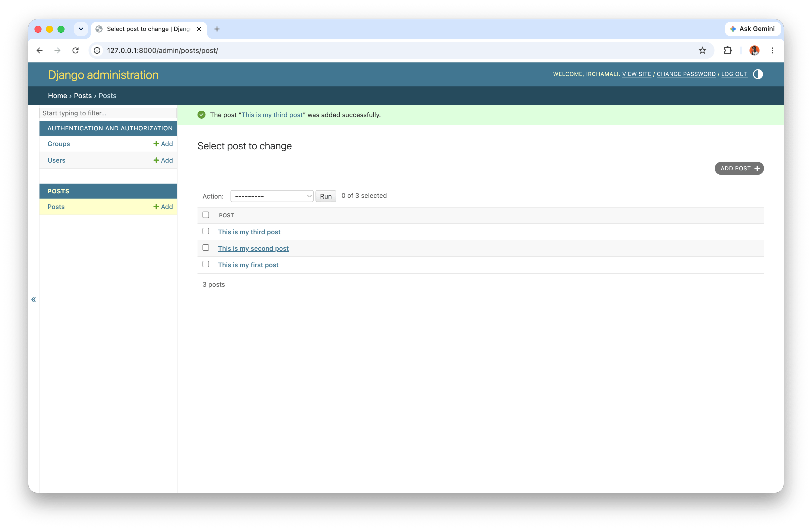Check the 'This is my third post' checkbox

[206, 231]
